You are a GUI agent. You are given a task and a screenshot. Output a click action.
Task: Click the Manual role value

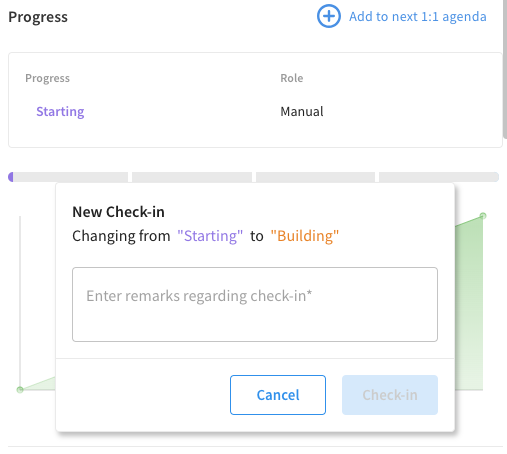click(x=302, y=111)
